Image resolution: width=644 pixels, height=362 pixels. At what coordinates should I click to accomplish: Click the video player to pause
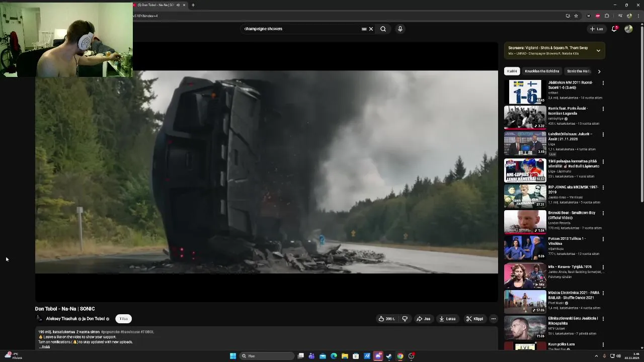(x=267, y=172)
